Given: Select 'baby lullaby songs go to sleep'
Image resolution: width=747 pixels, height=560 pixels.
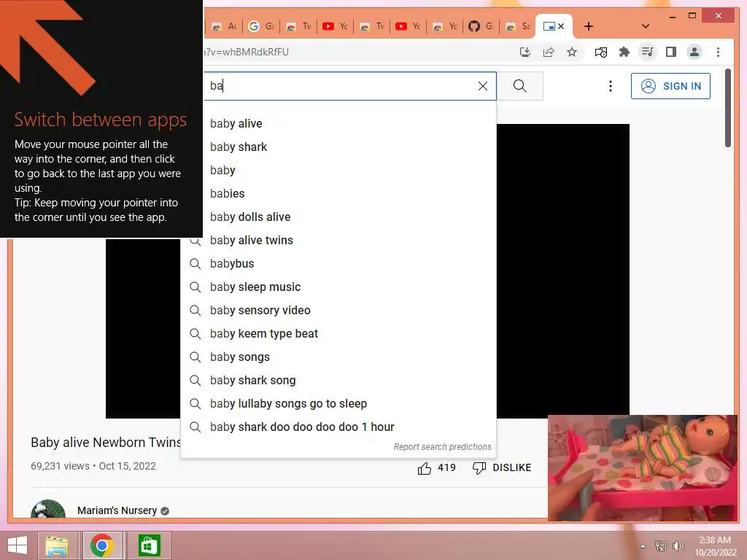Looking at the screenshot, I should coord(338,403).
